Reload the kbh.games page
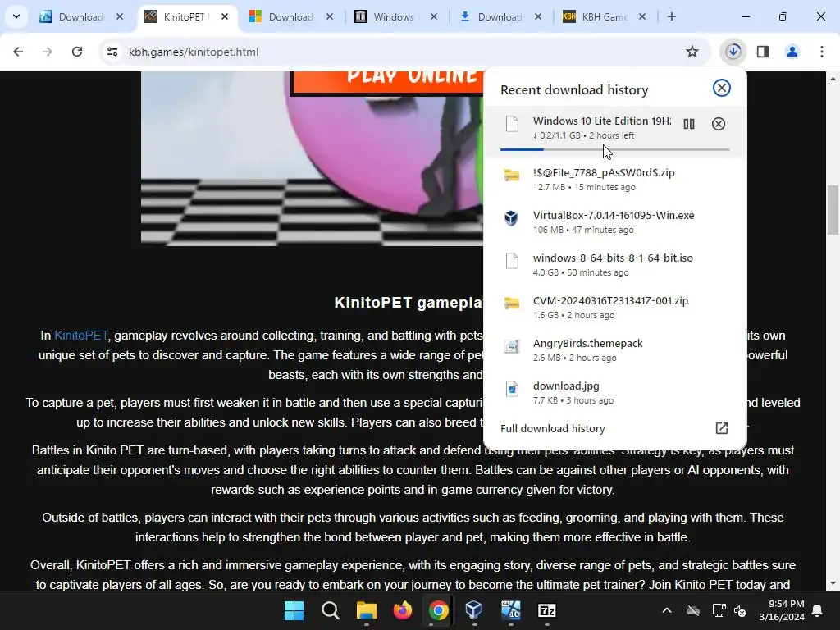840x630 pixels. pos(77,52)
